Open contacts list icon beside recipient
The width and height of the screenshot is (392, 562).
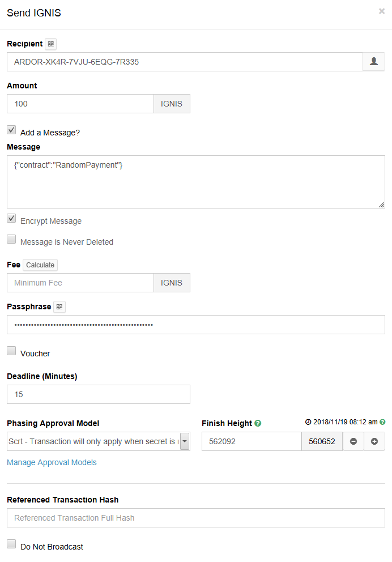click(374, 62)
